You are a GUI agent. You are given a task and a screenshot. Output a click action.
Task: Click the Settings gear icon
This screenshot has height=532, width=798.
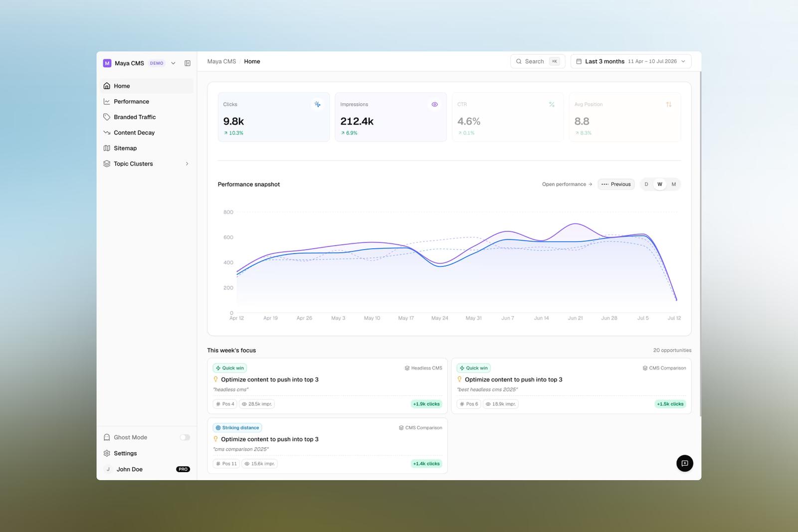[107, 453]
